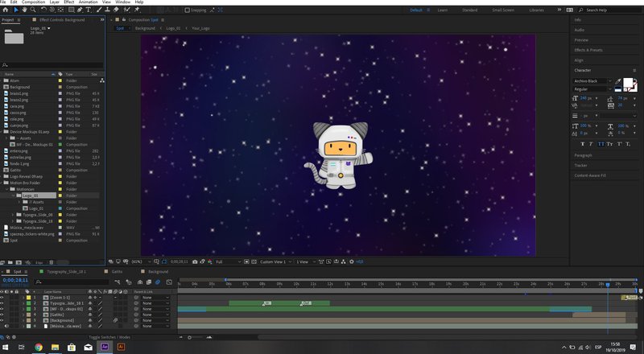Adjust the timeline zoom slider
Screen dimensions: 644x354
click(189, 338)
